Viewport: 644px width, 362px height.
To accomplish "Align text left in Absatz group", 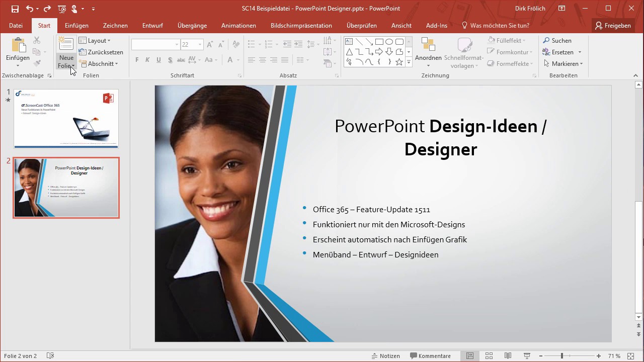I will pyautogui.click(x=252, y=60).
